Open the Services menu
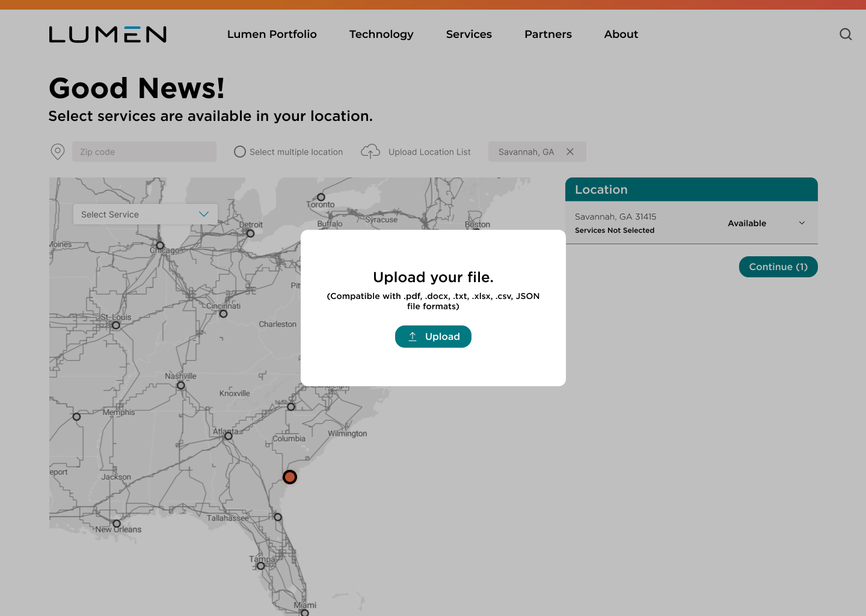Image resolution: width=866 pixels, height=616 pixels. 469,34
